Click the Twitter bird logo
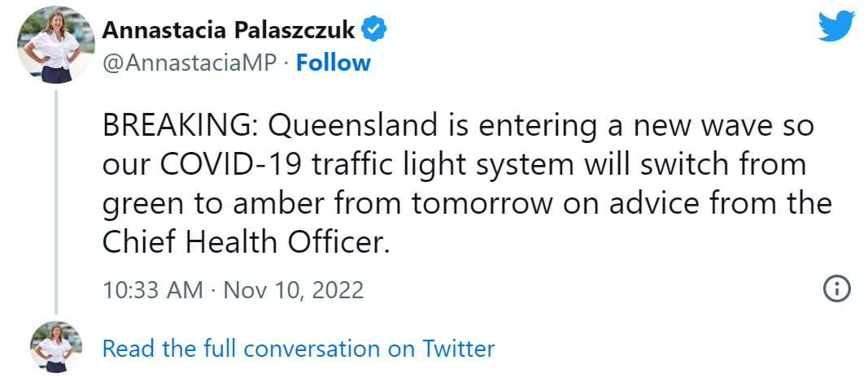The height and width of the screenshot is (386, 868). pos(836,25)
